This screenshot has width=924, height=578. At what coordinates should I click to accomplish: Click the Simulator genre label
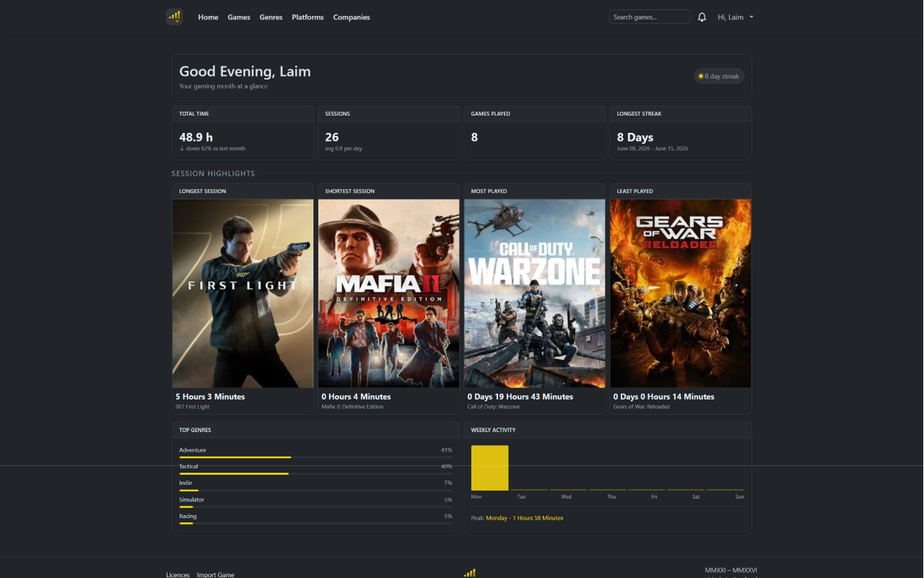(x=192, y=500)
